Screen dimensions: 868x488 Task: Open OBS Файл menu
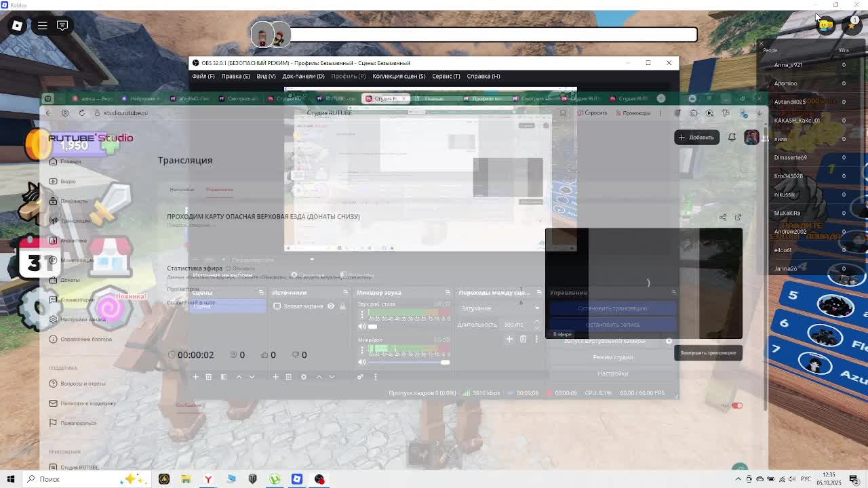click(x=203, y=76)
